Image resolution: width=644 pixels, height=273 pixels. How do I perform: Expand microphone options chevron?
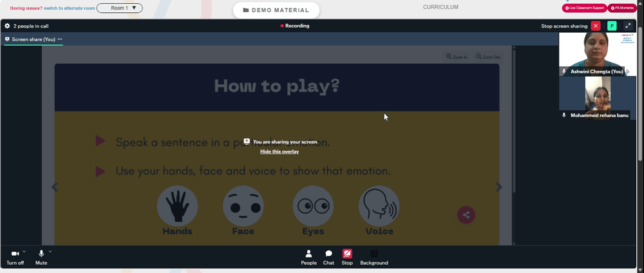coord(50,252)
